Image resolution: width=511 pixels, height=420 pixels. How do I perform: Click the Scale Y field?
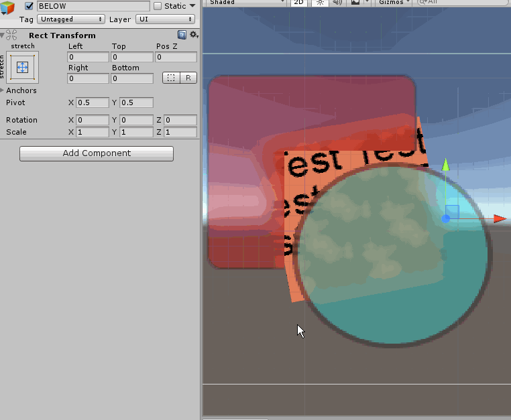click(137, 132)
